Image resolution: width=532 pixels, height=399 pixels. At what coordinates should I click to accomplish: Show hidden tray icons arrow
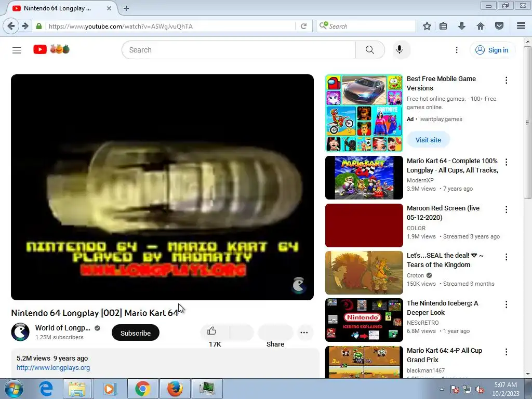442,389
